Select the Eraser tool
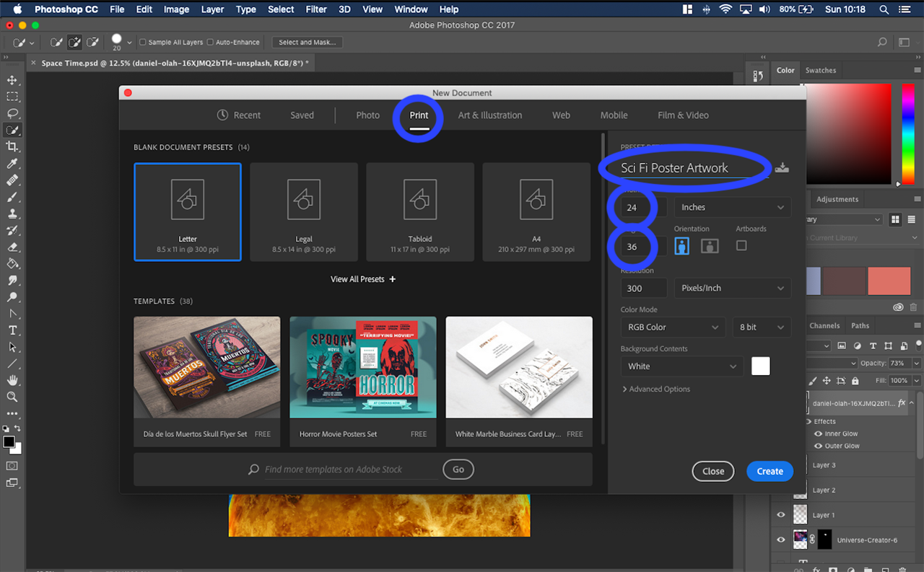 [x=12, y=247]
